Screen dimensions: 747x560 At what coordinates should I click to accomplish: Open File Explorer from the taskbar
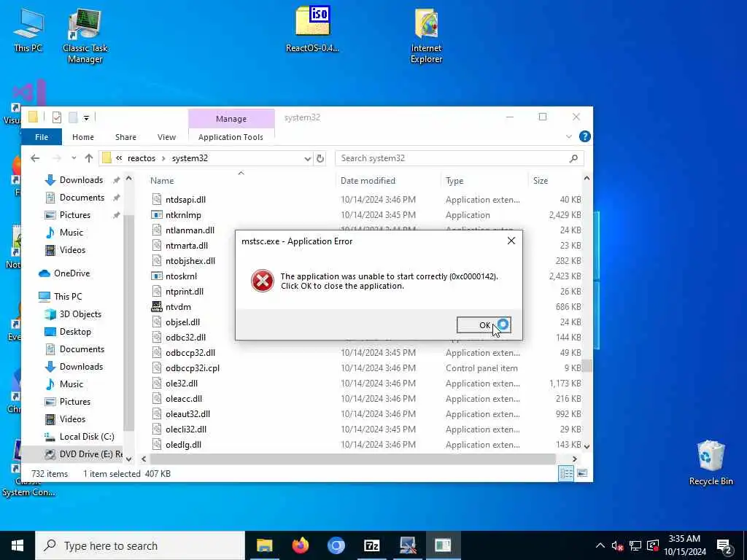(264, 545)
